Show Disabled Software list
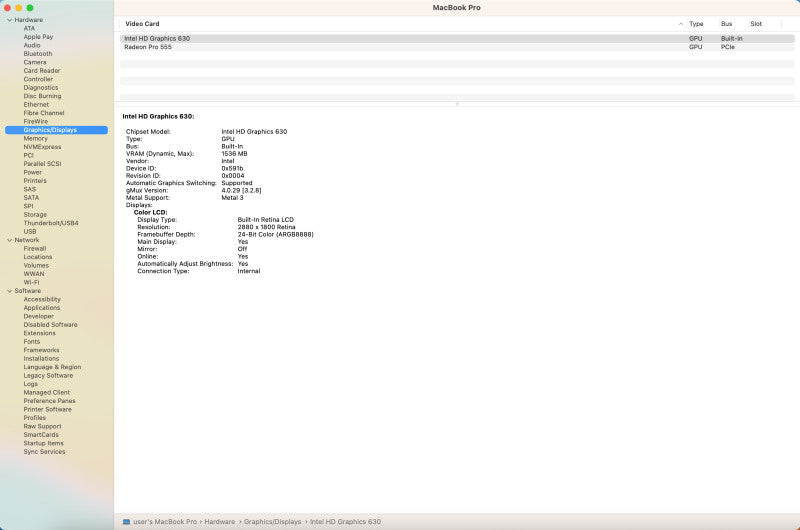The height and width of the screenshot is (530, 800). [51, 325]
